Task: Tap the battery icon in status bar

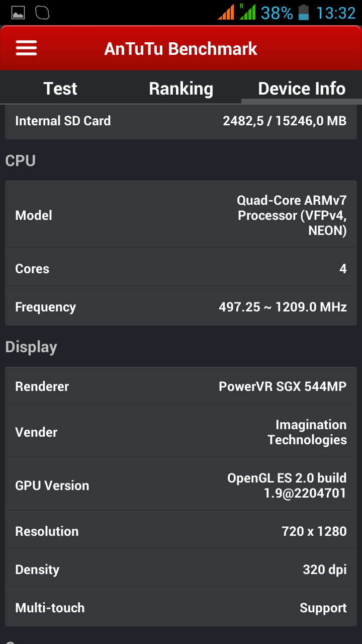Action: [303, 12]
